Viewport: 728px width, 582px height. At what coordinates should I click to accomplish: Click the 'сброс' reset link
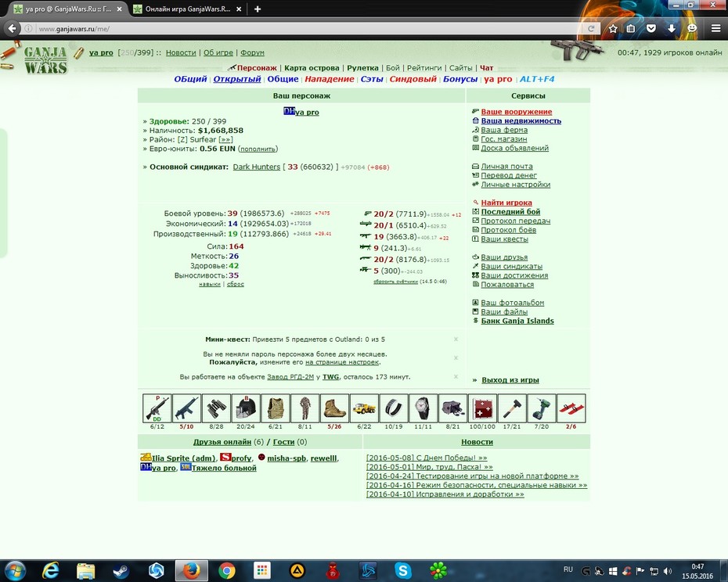pyautogui.click(x=236, y=284)
